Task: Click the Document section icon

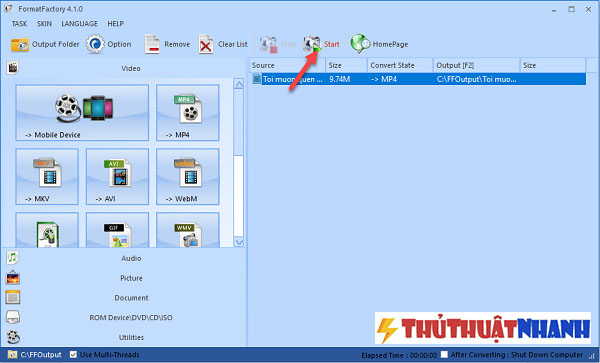Action: pos(13,297)
